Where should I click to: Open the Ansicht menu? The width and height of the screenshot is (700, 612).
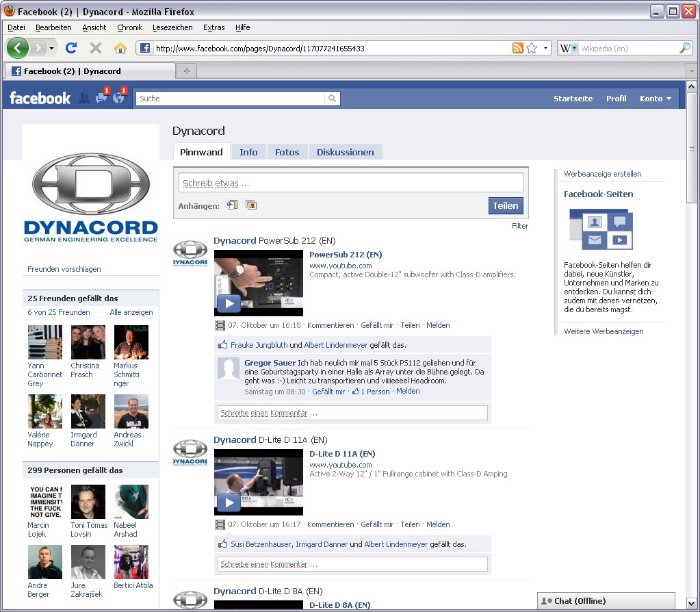pyautogui.click(x=94, y=27)
